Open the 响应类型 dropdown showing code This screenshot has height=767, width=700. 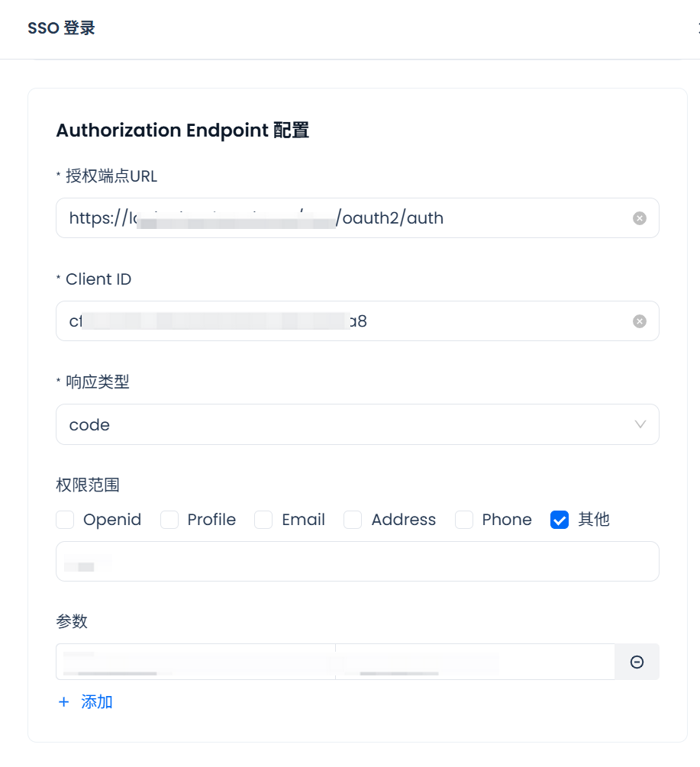point(344,424)
